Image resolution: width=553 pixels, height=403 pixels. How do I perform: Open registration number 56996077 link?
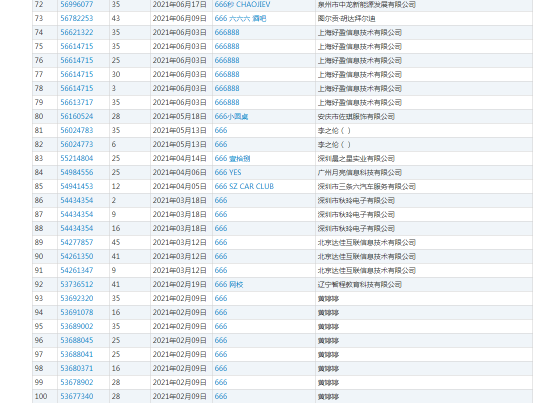pyautogui.click(x=77, y=5)
